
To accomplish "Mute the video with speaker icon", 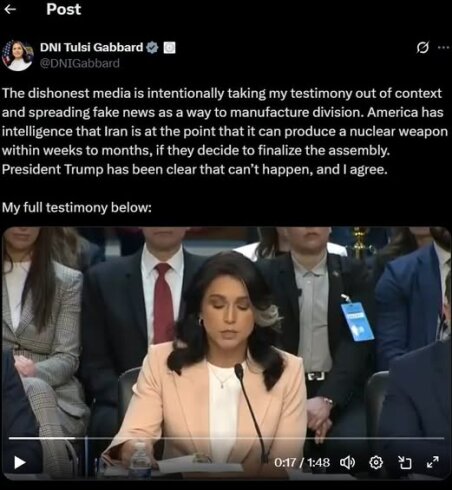I will [x=347, y=462].
